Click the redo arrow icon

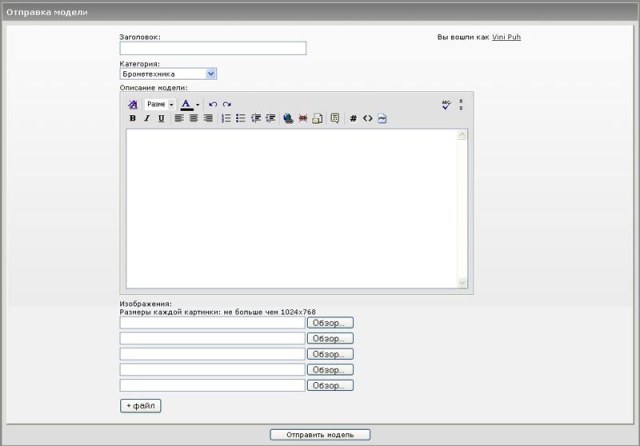pos(227,104)
